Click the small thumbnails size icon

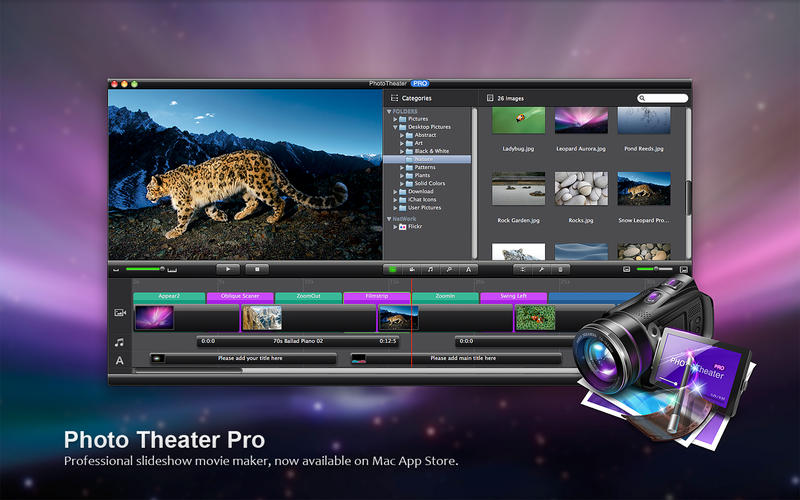click(x=627, y=269)
